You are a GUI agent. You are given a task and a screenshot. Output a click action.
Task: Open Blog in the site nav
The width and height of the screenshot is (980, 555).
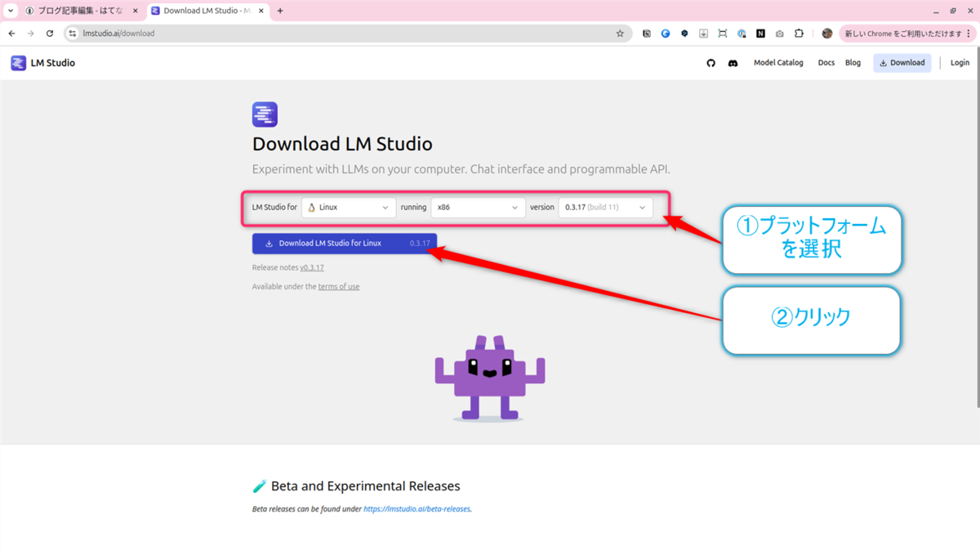(853, 63)
